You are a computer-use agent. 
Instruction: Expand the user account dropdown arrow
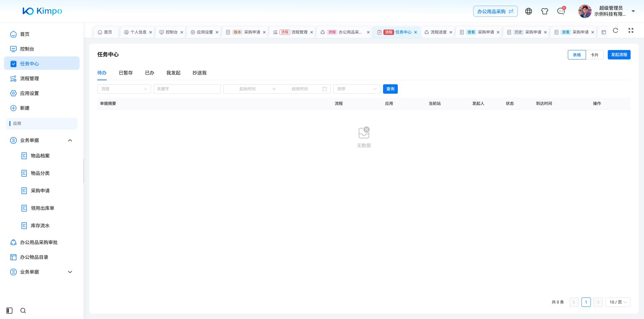(x=633, y=11)
